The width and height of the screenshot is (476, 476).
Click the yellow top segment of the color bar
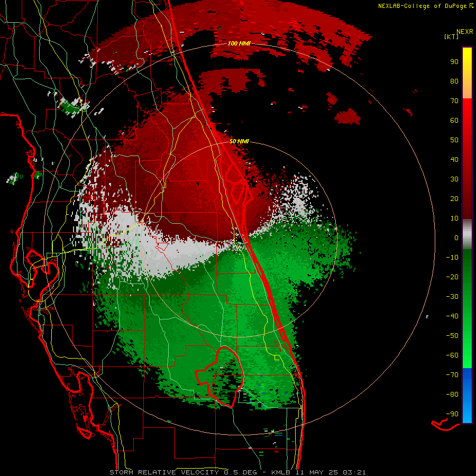tap(467, 62)
